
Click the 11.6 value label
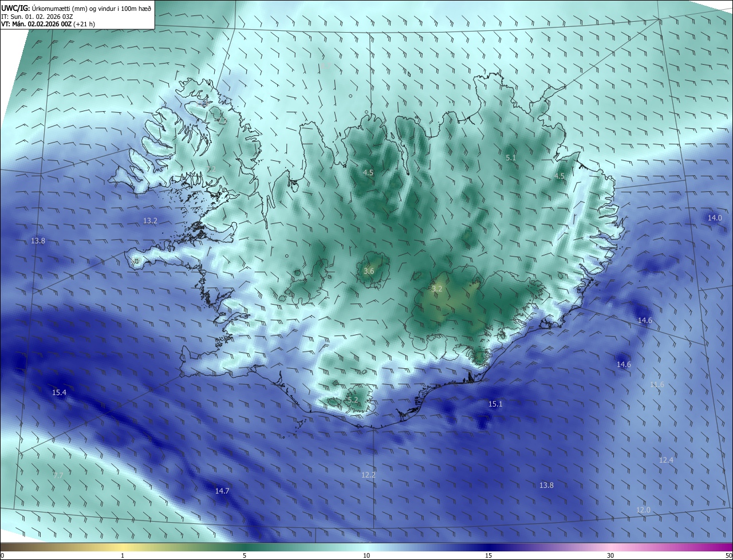click(657, 384)
